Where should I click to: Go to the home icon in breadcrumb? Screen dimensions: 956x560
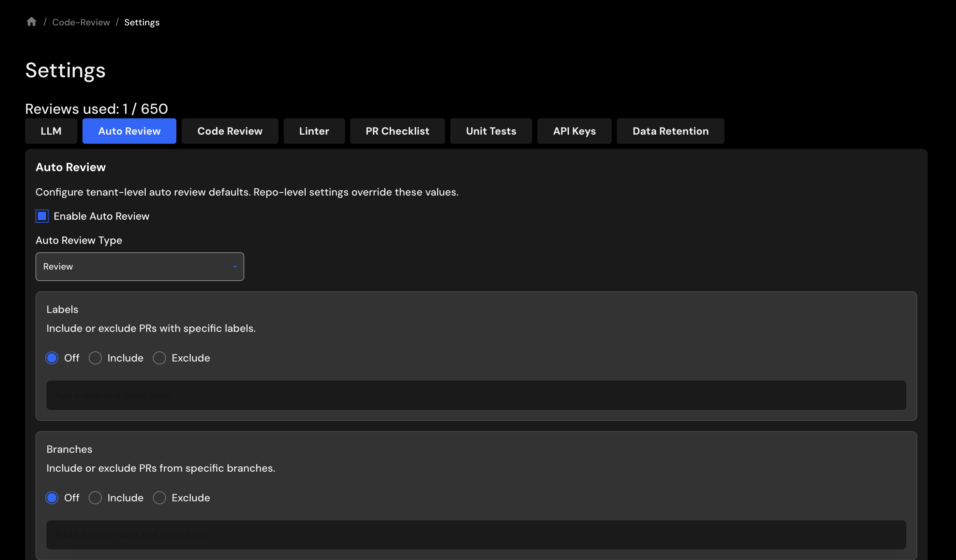tap(32, 22)
